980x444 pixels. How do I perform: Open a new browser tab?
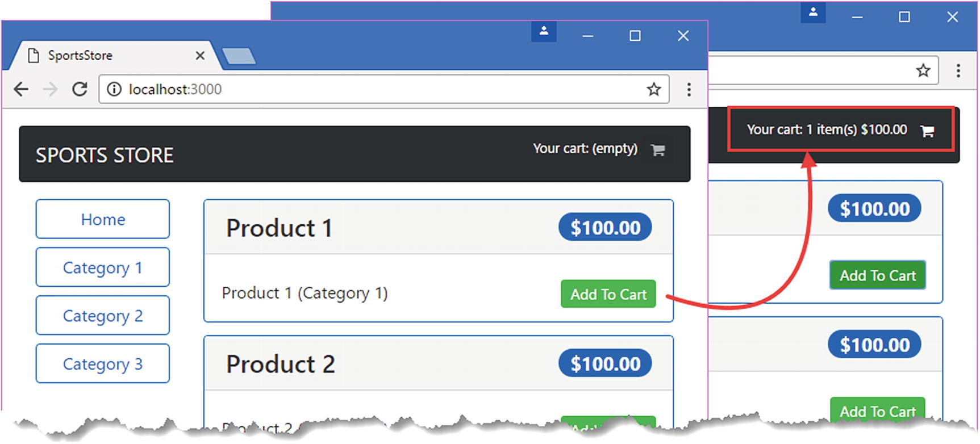(x=239, y=56)
